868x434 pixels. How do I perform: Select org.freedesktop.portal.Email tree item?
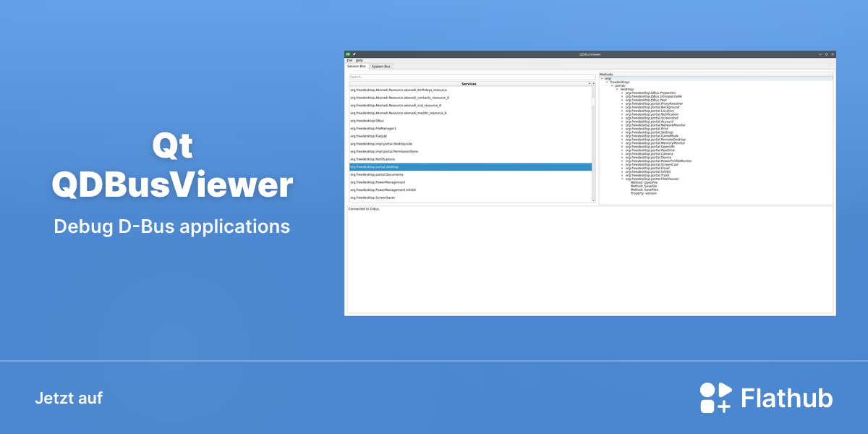pyautogui.click(x=647, y=168)
